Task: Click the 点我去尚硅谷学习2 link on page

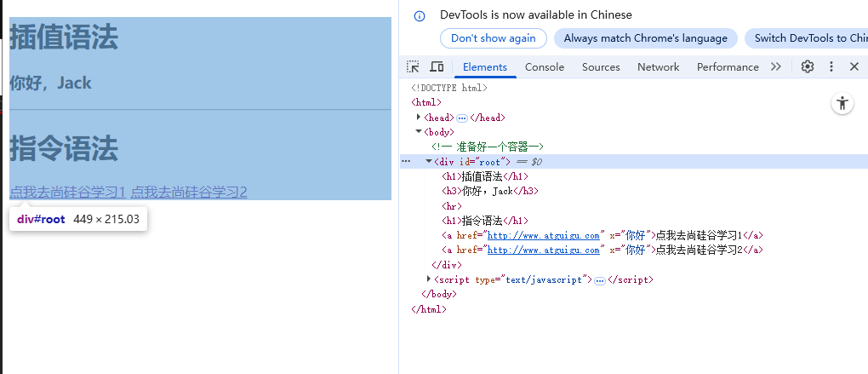Action: tap(189, 193)
